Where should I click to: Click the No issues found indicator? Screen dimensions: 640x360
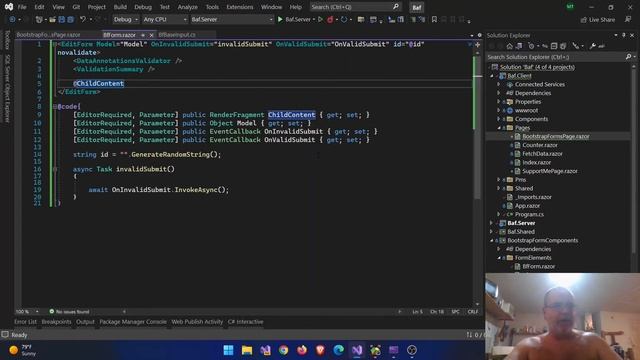pyautogui.click(x=69, y=311)
